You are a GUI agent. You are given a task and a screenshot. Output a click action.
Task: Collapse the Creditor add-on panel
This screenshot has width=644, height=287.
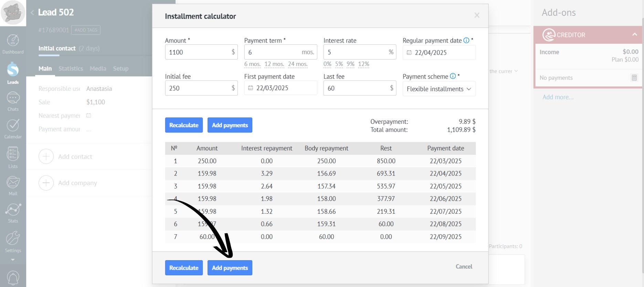click(x=634, y=35)
